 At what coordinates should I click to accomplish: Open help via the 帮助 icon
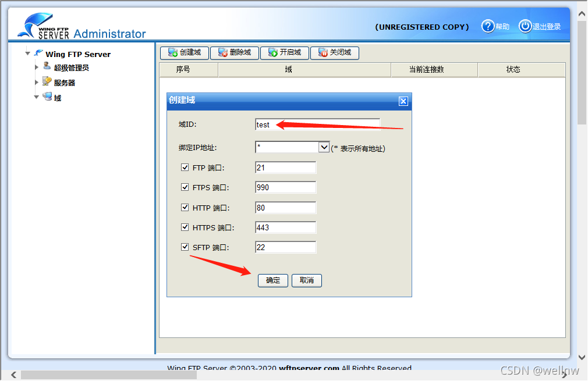pyautogui.click(x=488, y=26)
